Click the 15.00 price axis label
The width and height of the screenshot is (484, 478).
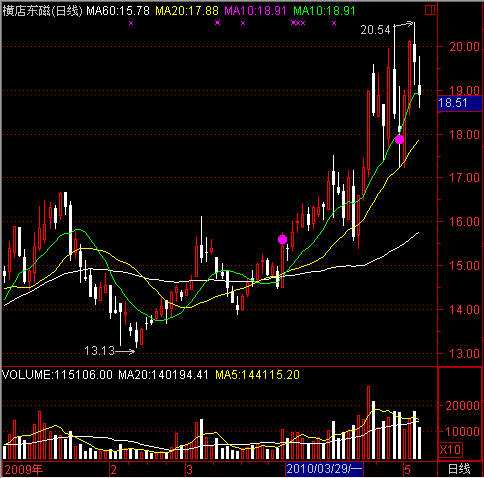tap(464, 266)
